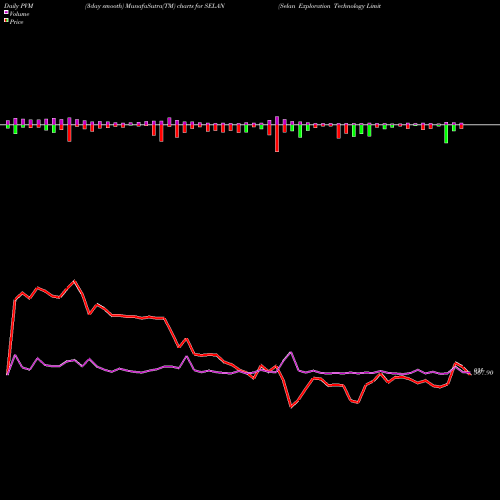Screen dimensions: 500x500
Task: Click the long green bar near right end
Action: coord(446,134)
